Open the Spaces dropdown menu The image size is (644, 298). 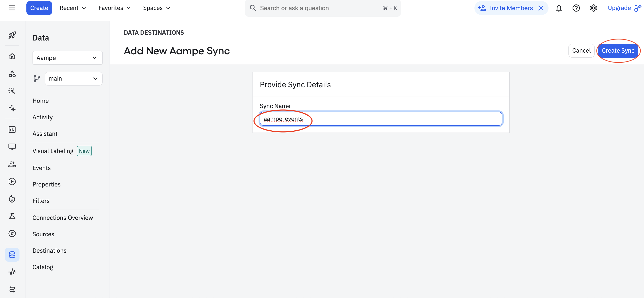click(157, 8)
